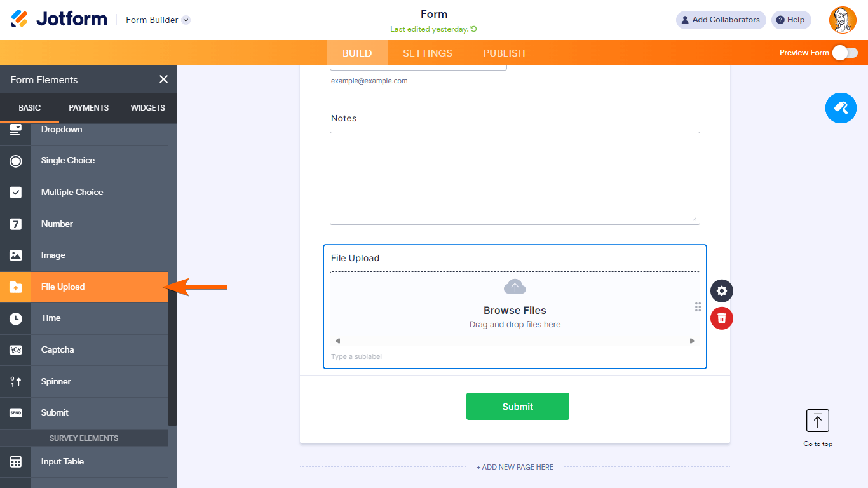Open the PUBLISH tab
Viewport: 868px width, 488px height.
tap(504, 53)
